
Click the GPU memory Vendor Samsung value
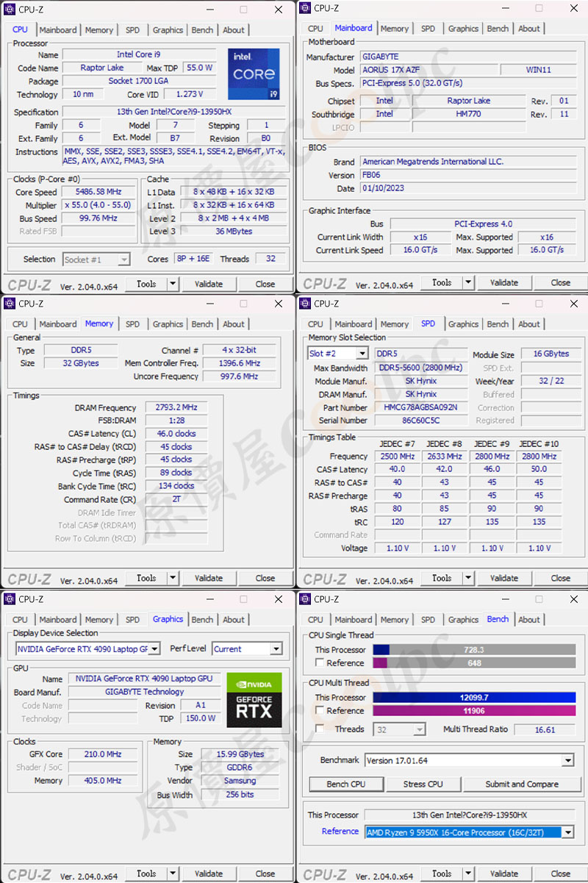[x=240, y=781]
